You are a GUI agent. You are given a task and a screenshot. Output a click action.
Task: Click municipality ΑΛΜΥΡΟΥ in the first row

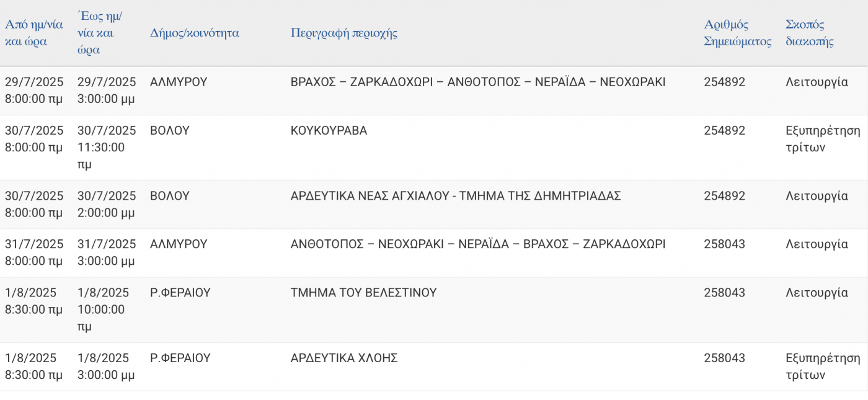pos(179,82)
